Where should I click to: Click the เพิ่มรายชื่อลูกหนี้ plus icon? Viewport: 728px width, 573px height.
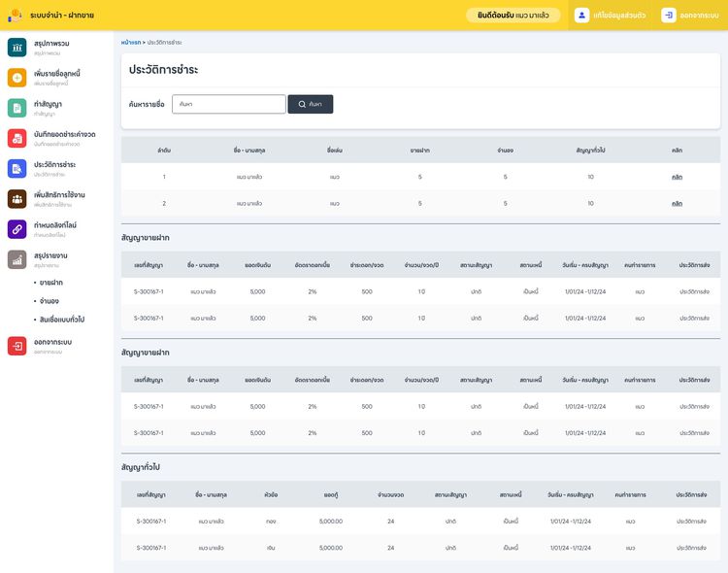pos(17,78)
